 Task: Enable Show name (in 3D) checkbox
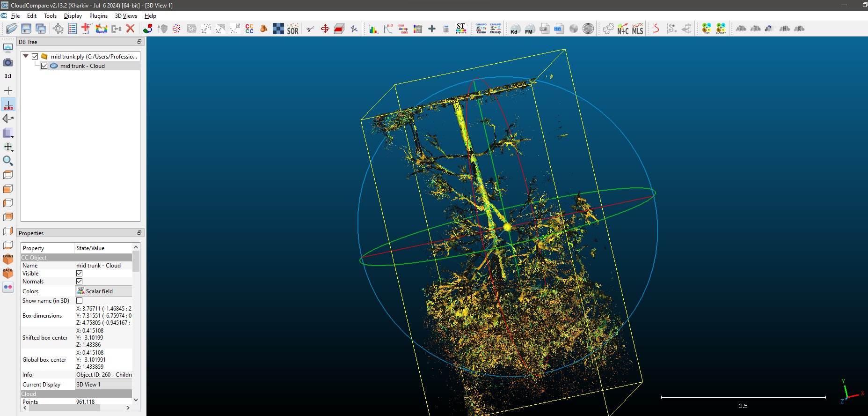coord(80,301)
